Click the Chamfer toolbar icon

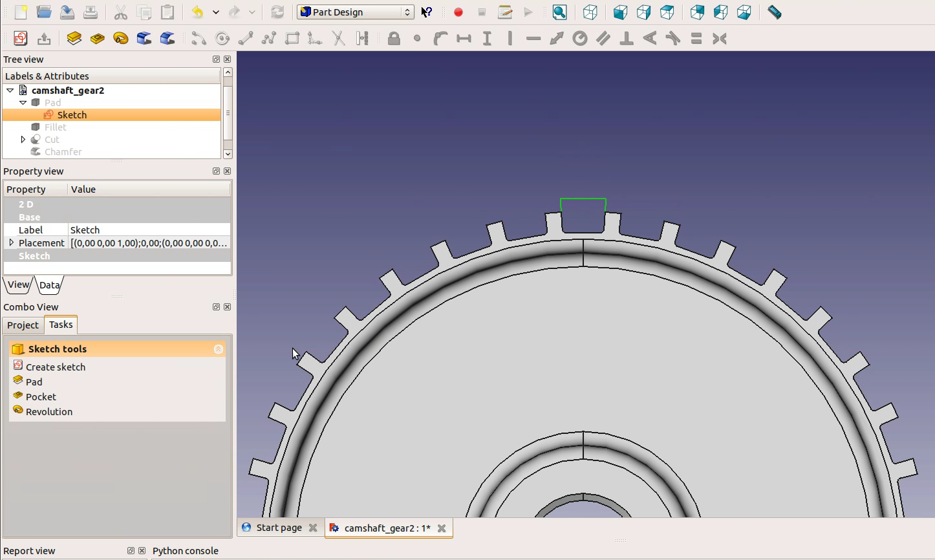click(x=167, y=39)
